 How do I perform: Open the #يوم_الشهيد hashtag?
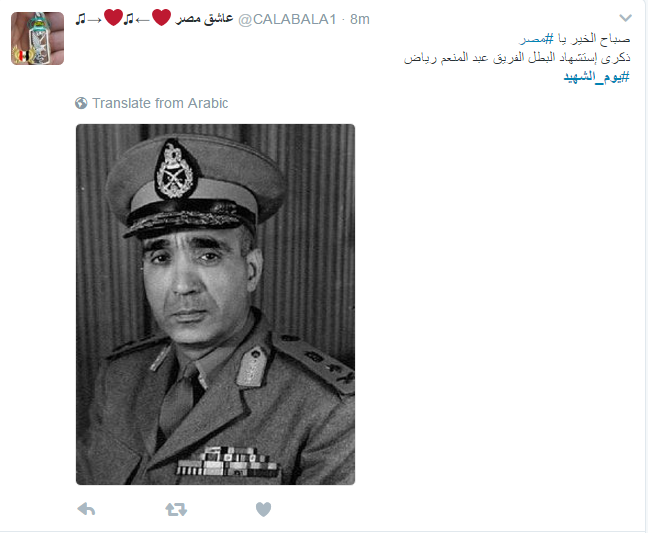tap(596, 77)
